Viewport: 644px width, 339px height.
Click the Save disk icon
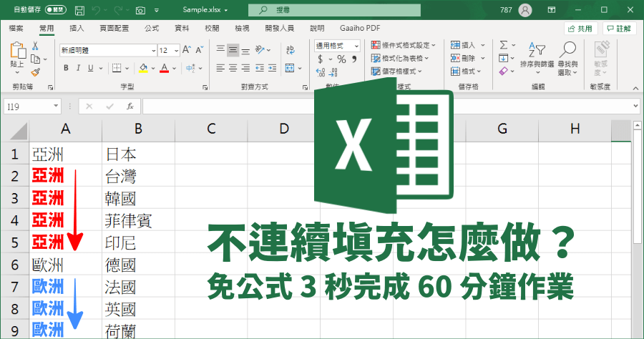pyautogui.click(x=79, y=10)
